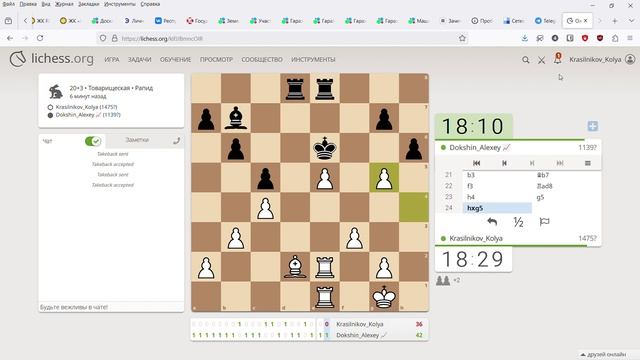The image size is (640, 360).
Task: Select move 23... g5 in move list
Action: tap(567, 197)
